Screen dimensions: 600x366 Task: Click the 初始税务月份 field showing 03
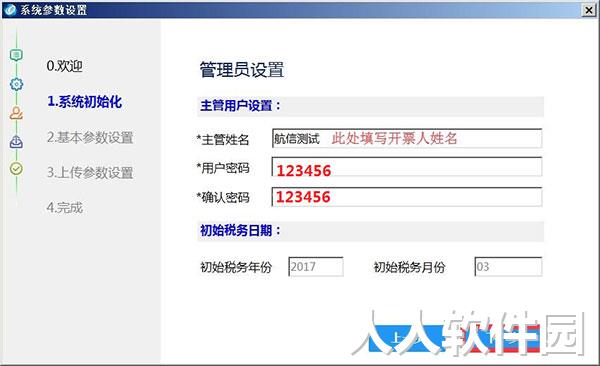click(508, 266)
